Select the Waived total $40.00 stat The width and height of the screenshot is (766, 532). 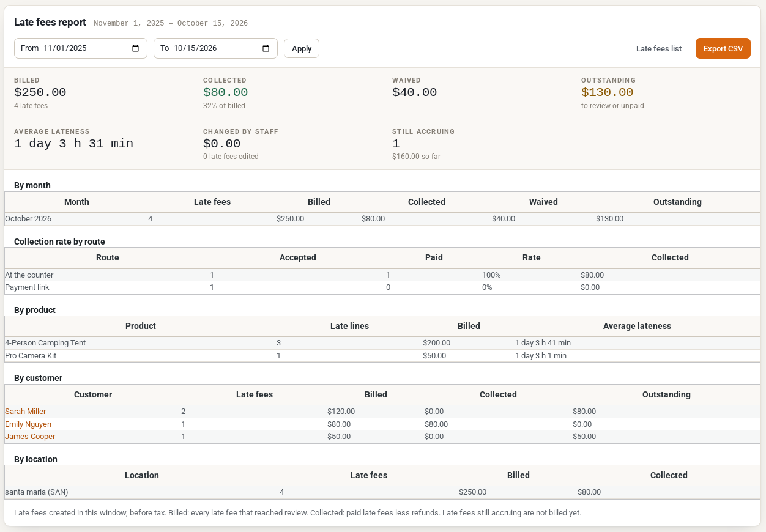(x=415, y=92)
